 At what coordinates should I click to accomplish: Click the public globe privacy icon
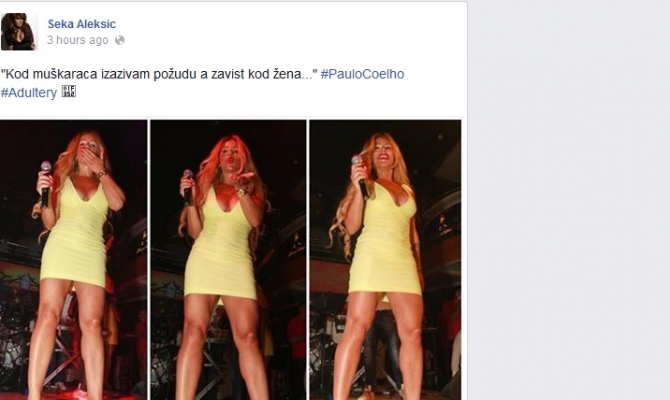pos(120,40)
